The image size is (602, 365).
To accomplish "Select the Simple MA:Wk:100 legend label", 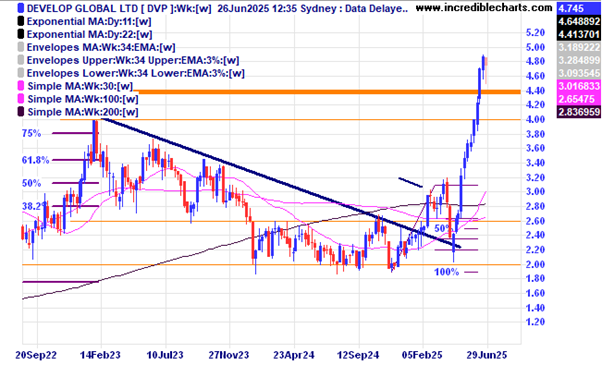I will click(x=83, y=99).
